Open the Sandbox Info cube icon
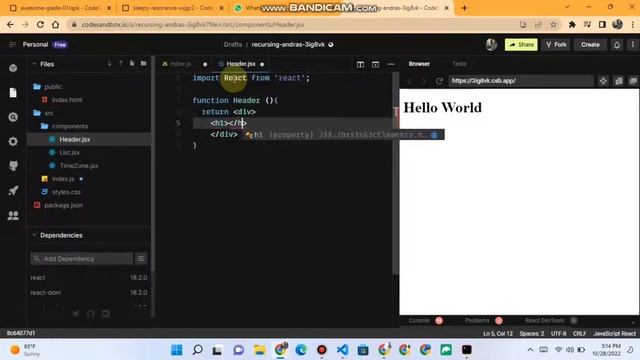640x360 pixels. click(13, 68)
